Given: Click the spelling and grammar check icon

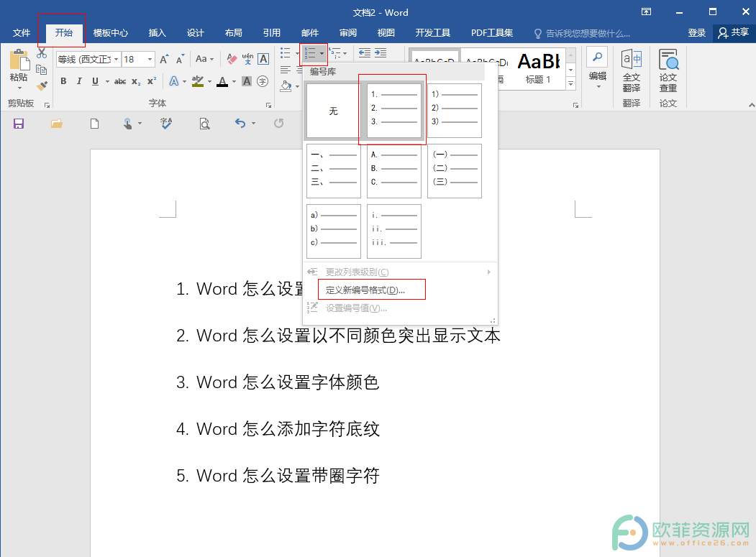Looking at the screenshot, I should click(166, 124).
